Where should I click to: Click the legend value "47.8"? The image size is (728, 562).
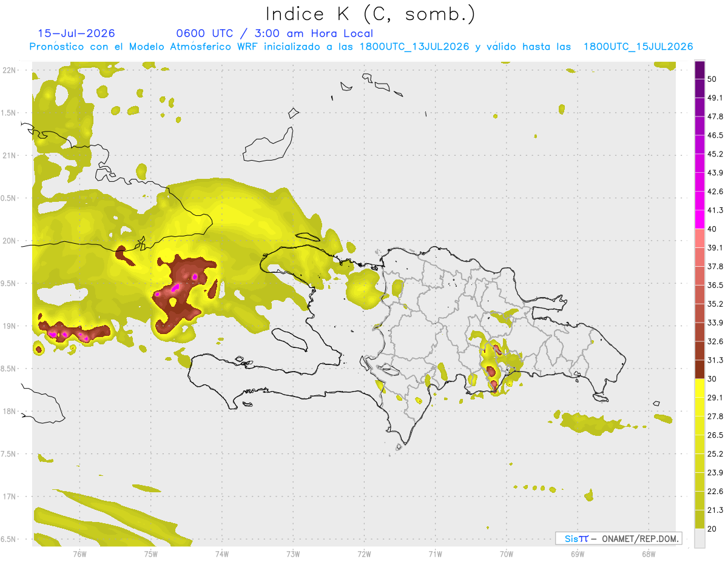click(x=715, y=116)
